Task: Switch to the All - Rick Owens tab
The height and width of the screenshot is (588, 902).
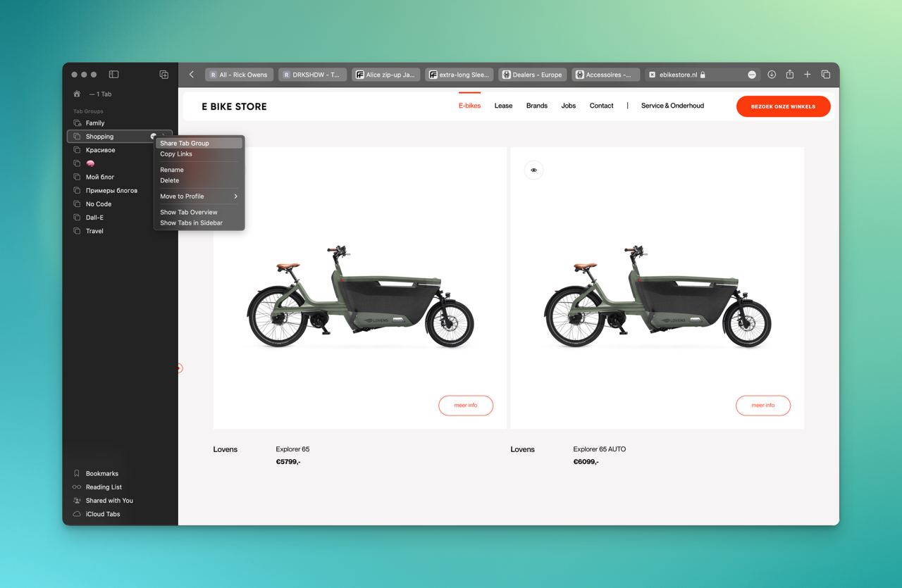Action: [x=239, y=75]
